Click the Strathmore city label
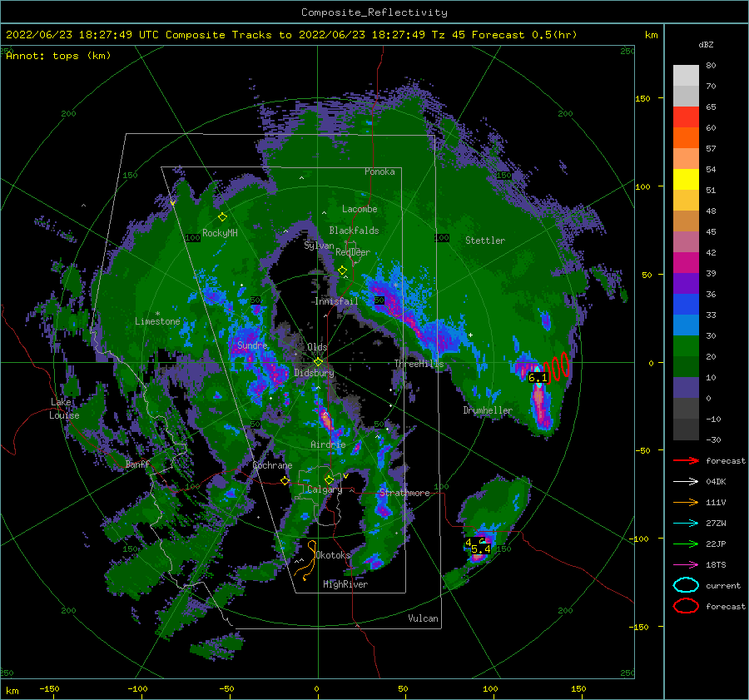Screen dimensions: 749x700 coord(404,493)
